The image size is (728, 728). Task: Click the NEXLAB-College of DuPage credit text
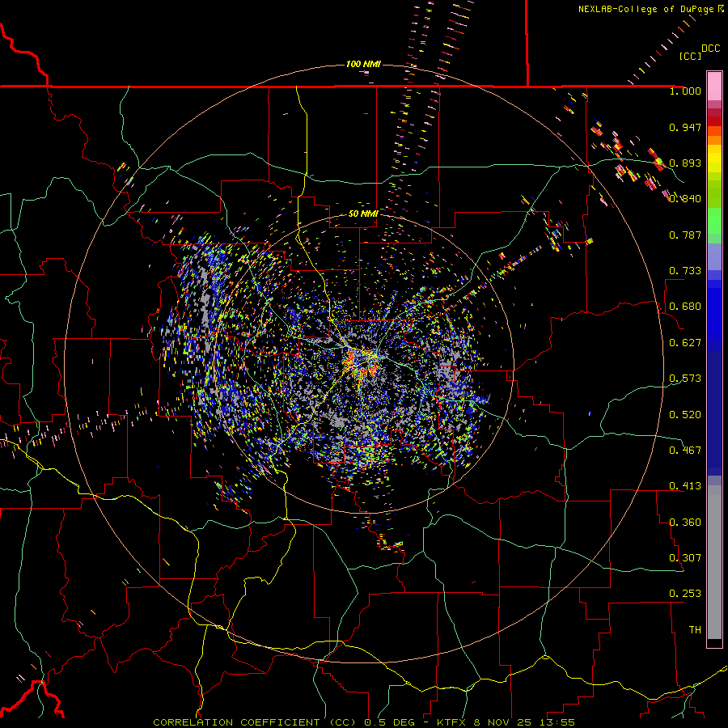pyautogui.click(x=651, y=9)
